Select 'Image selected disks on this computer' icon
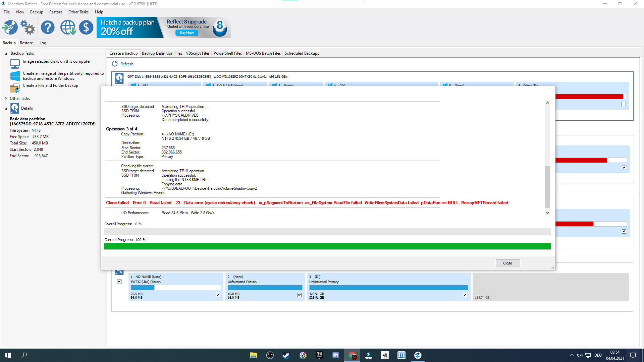 (15, 63)
